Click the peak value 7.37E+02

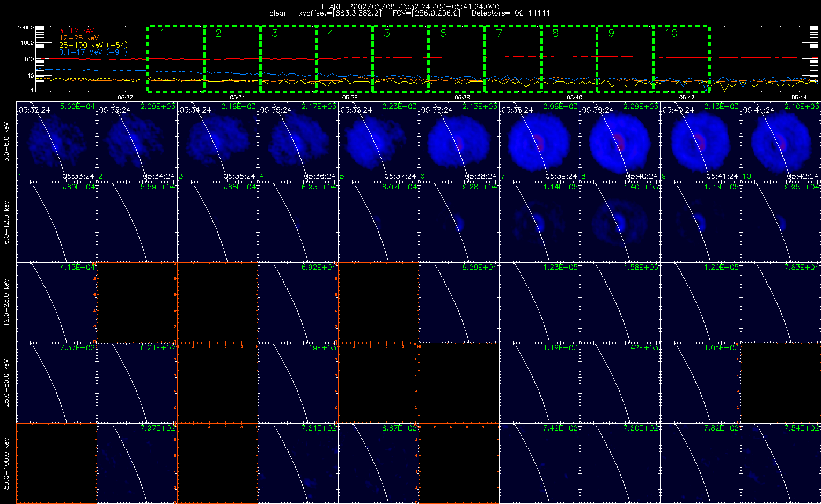coord(78,348)
